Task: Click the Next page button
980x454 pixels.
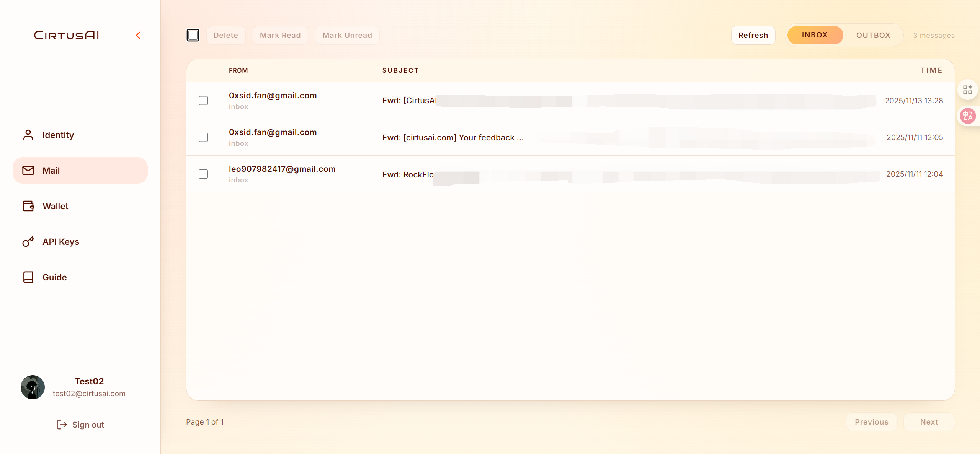Action: click(929, 422)
